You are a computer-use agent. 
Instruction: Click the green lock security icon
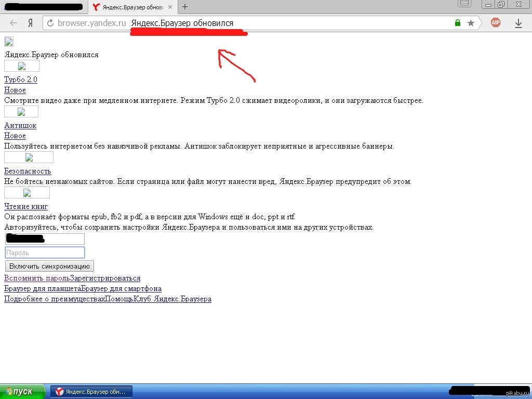[x=458, y=23]
